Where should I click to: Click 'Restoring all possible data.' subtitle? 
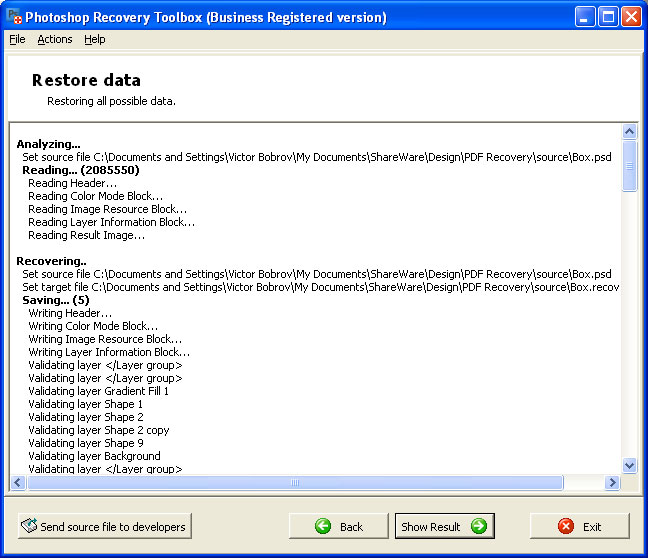point(111,101)
